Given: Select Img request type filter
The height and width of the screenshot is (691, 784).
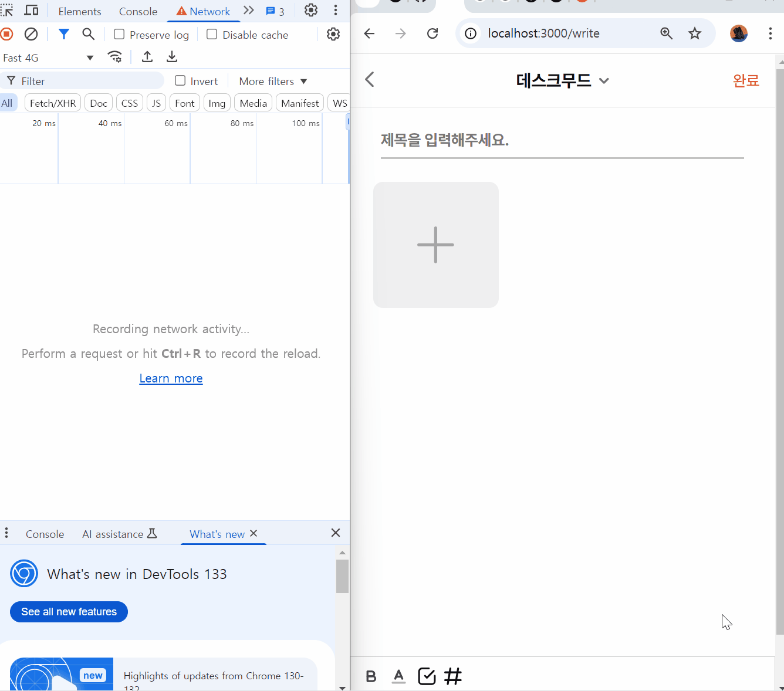Looking at the screenshot, I should 217,103.
